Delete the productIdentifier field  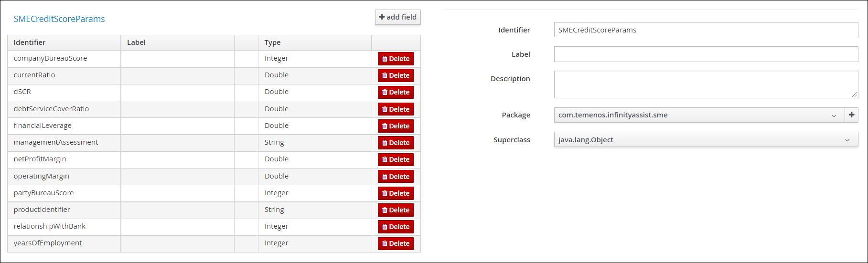pos(396,210)
